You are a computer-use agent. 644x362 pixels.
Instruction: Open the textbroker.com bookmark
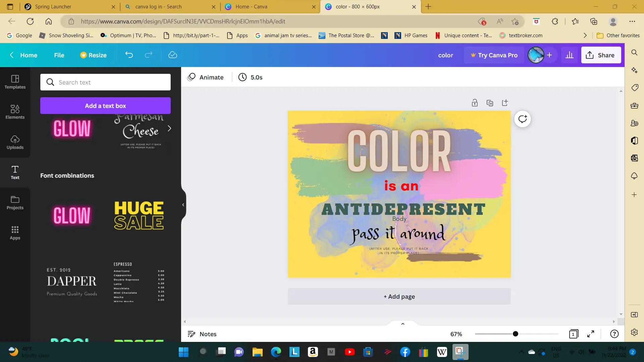(521, 36)
